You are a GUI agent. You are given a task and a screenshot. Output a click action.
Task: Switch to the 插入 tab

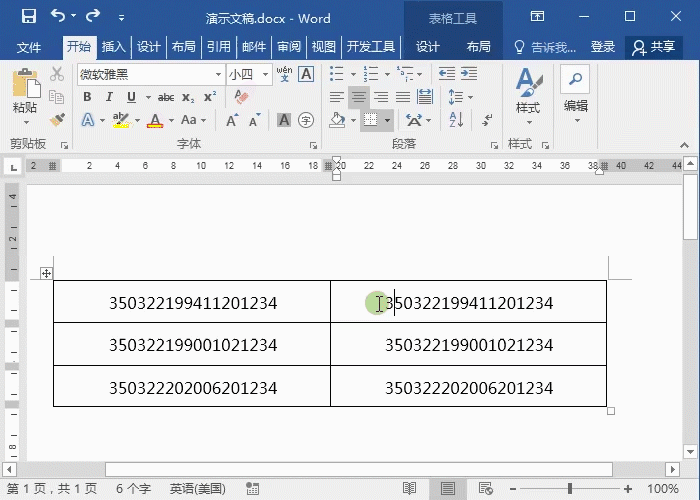[113, 46]
